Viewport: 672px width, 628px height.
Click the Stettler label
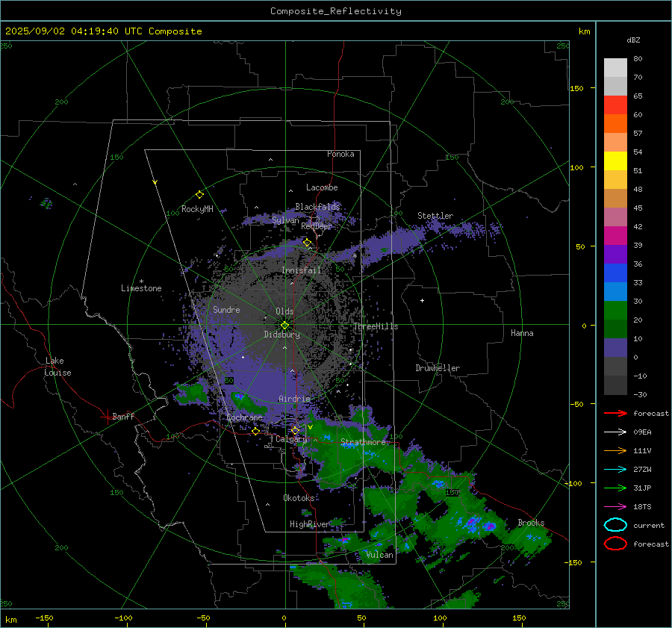[435, 216]
